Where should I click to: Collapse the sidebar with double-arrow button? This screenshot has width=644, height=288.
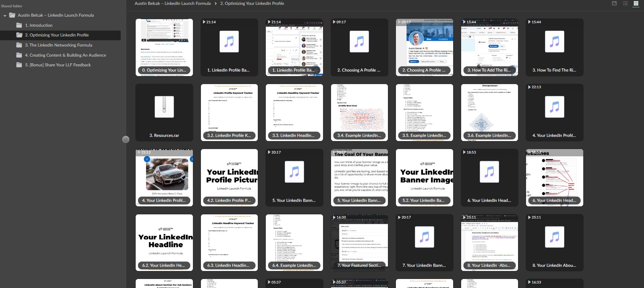[x=126, y=139]
